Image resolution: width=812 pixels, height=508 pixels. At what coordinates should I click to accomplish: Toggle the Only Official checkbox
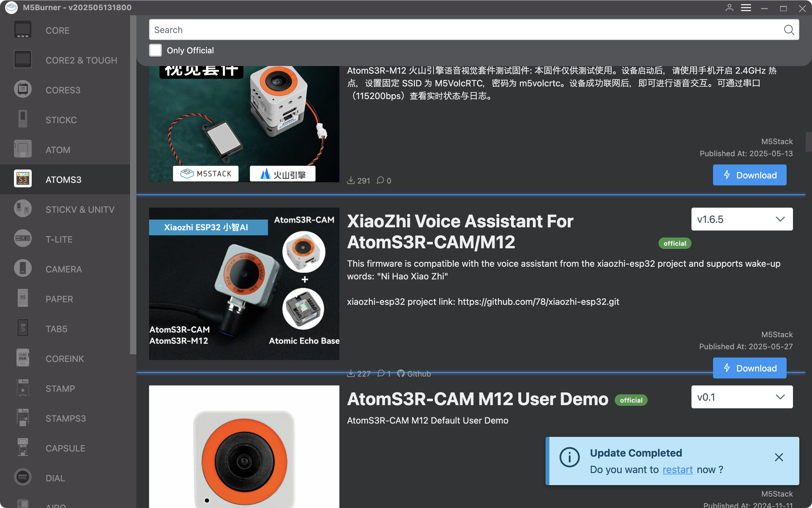(x=155, y=50)
